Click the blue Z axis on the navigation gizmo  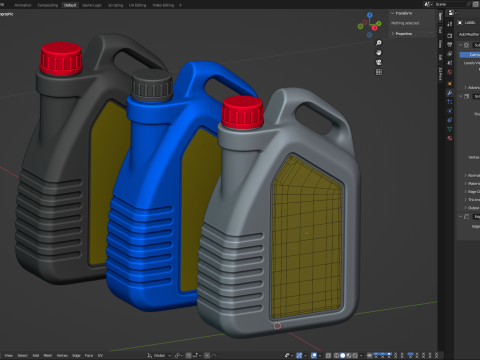point(370,15)
